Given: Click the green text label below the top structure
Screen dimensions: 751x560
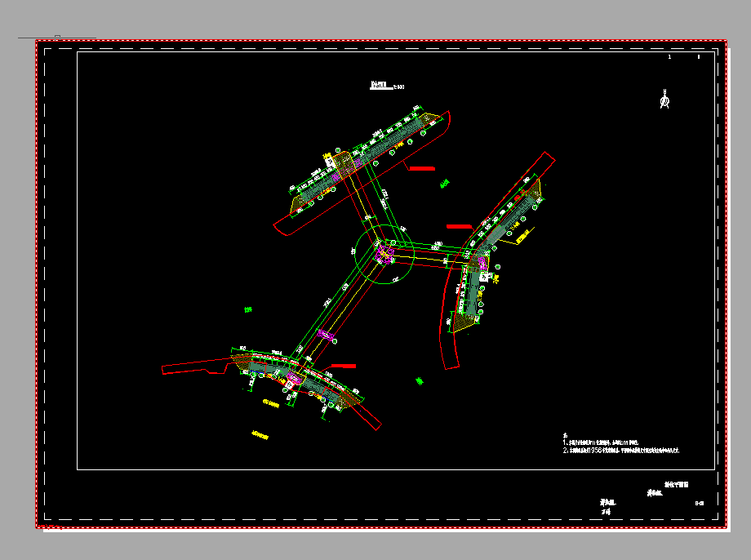Looking at the screenshot, I should [x=444, y=184].
